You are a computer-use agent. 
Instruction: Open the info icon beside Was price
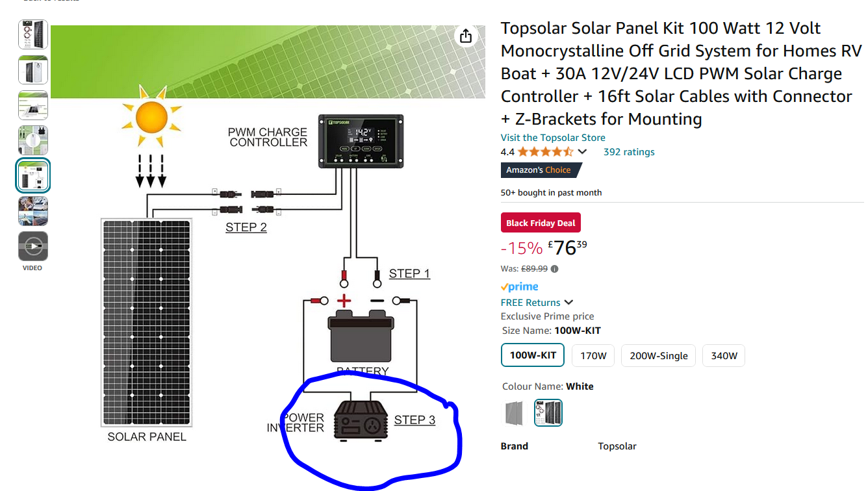[x=554, y=269]
